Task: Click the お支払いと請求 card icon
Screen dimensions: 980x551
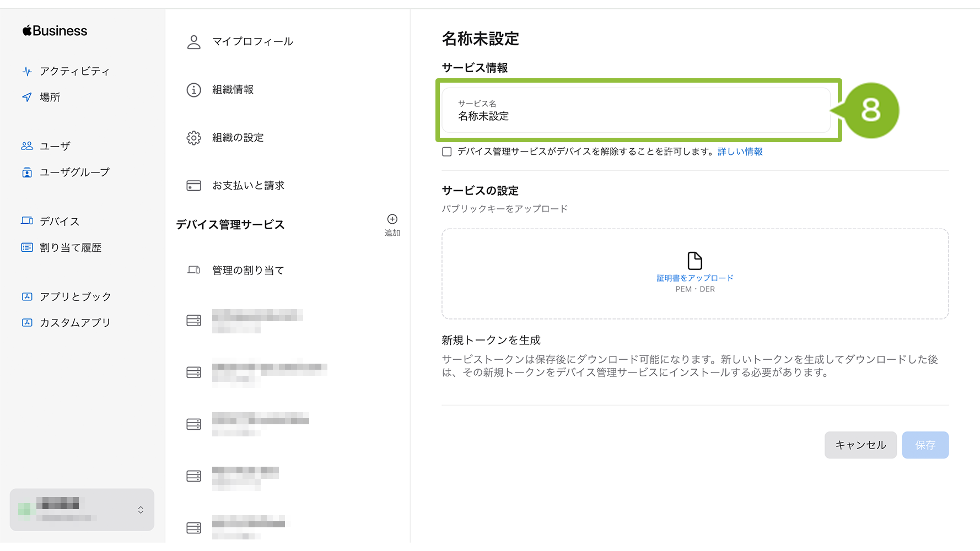Action: [x=193, y=186]
